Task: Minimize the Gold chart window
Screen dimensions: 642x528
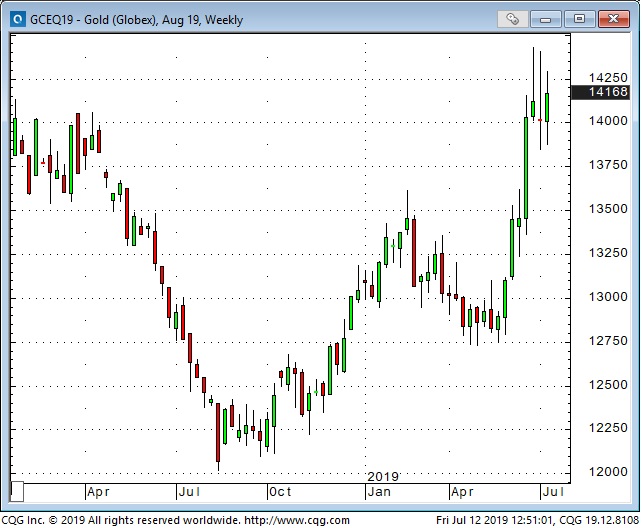Action: pos(545,19)
